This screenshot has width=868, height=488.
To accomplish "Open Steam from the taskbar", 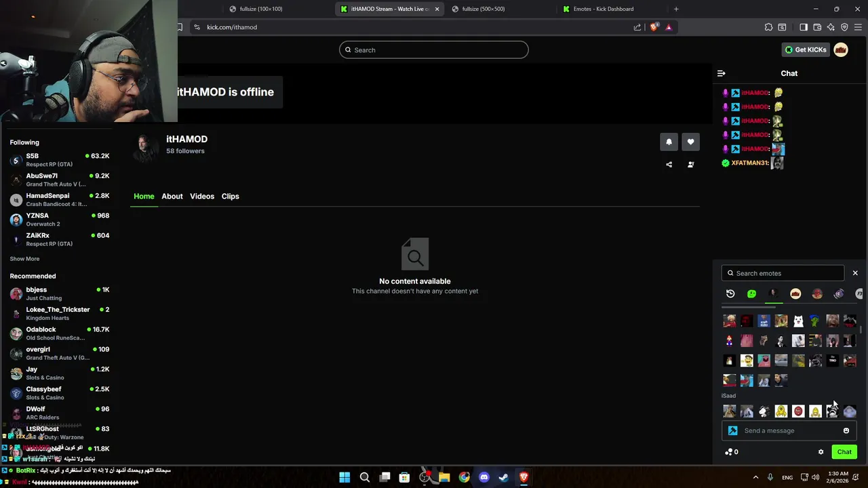I will tap(504, 477).
